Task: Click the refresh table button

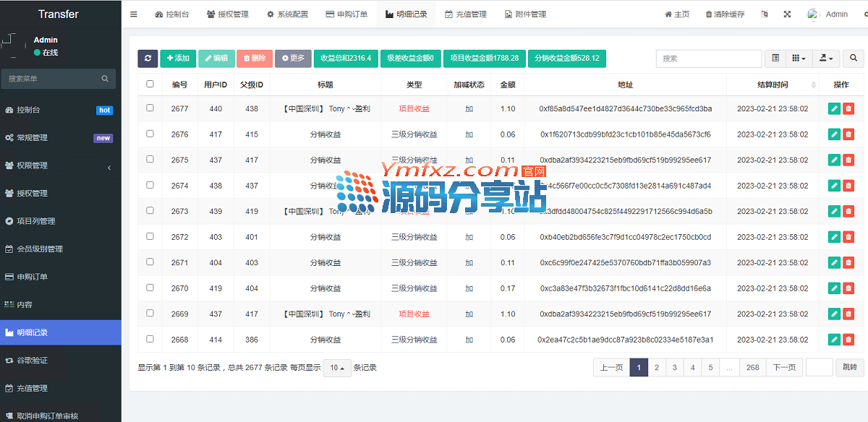Action: pos(148,59)
